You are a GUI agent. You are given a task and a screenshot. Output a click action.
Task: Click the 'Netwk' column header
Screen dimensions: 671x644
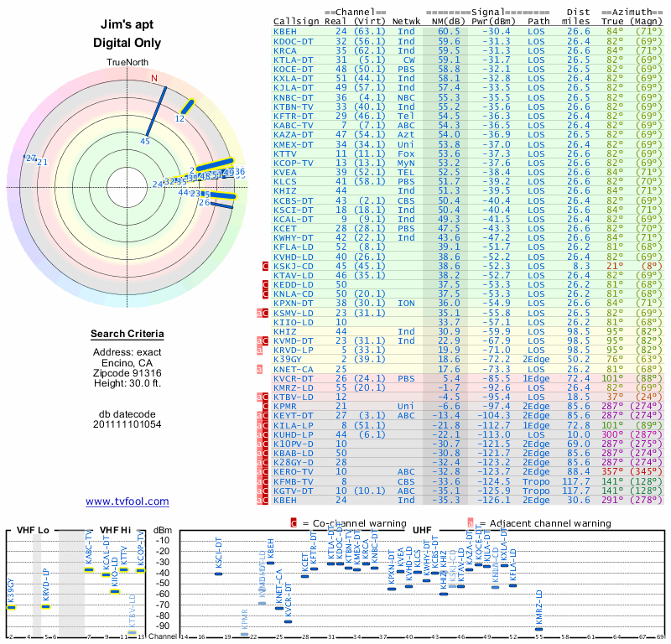406,22
